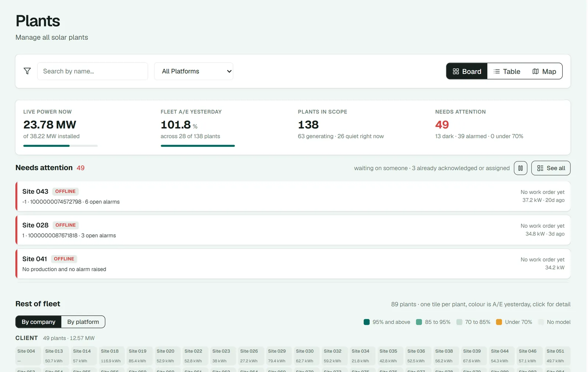588x372 pixels.
Task: Click the Table list icon
Action: pos(496,71)
